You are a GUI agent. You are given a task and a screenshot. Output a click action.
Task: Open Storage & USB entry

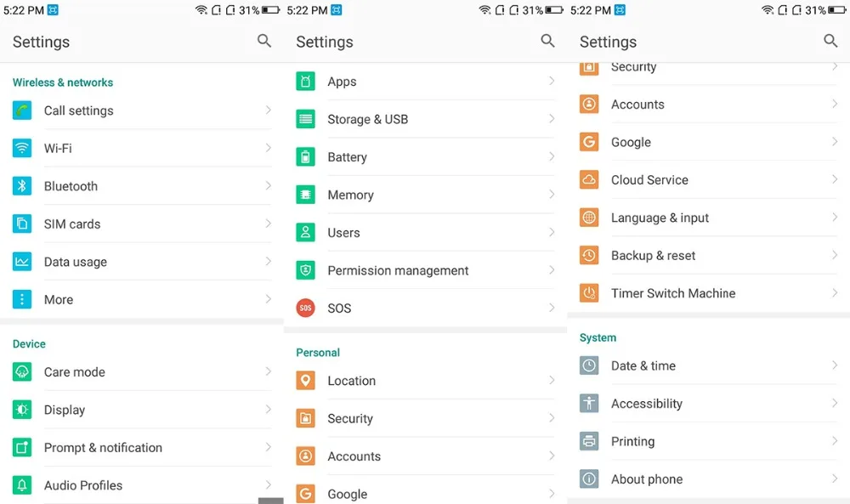(425, 119)
